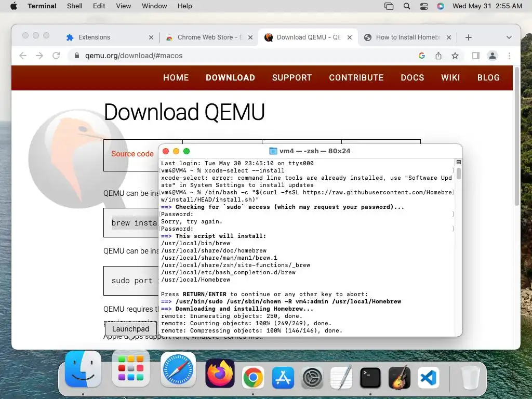Open Finder from the dock
Image resolution: width=532 pixels, height=399 pixels.
83,369
